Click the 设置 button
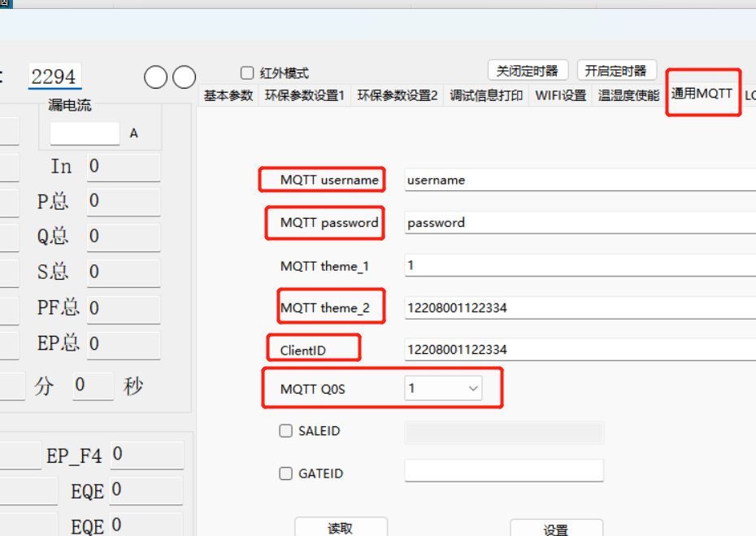The image size is (756, 536). [556, 529]
